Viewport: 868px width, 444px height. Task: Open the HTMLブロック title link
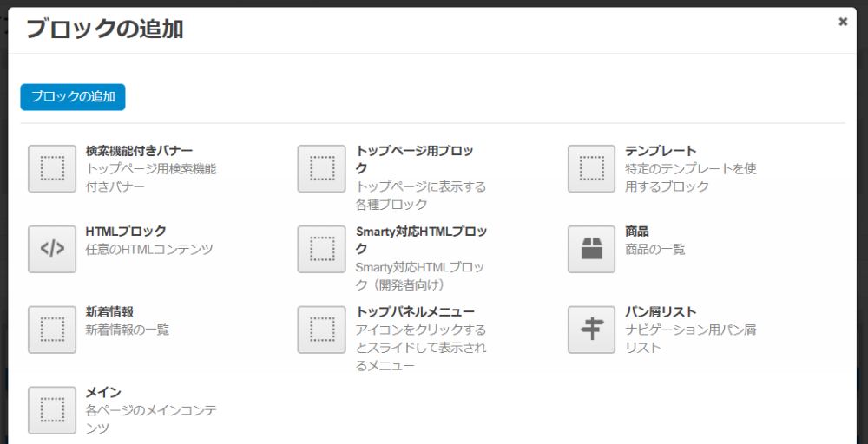126,232
